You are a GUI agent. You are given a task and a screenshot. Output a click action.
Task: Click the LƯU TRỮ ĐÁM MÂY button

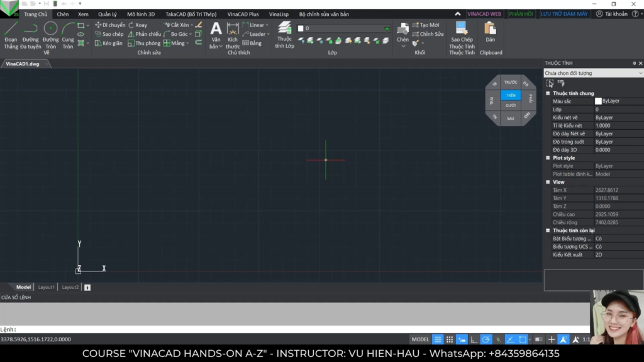[x=564, y=14]
